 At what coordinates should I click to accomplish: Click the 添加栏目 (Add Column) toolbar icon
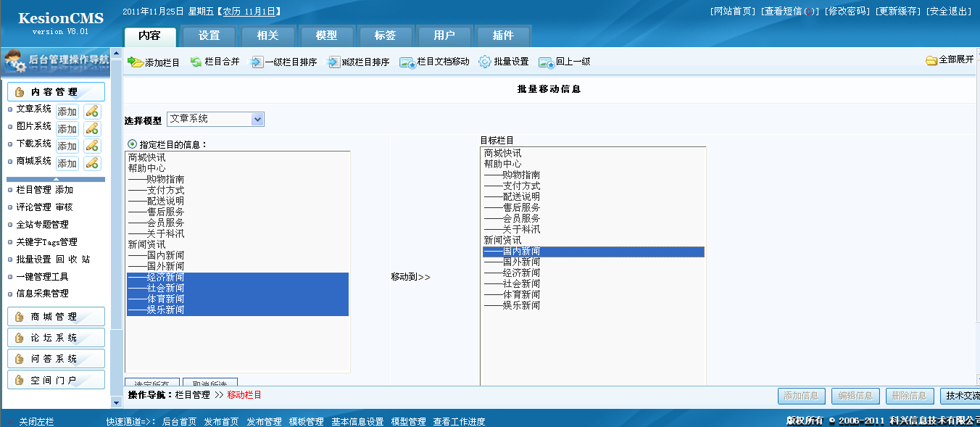point(153,62)
